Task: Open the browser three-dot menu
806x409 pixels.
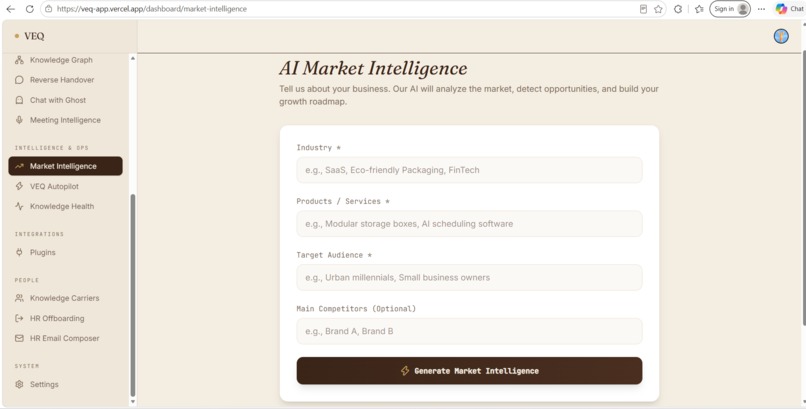Action: click(761, 9)
